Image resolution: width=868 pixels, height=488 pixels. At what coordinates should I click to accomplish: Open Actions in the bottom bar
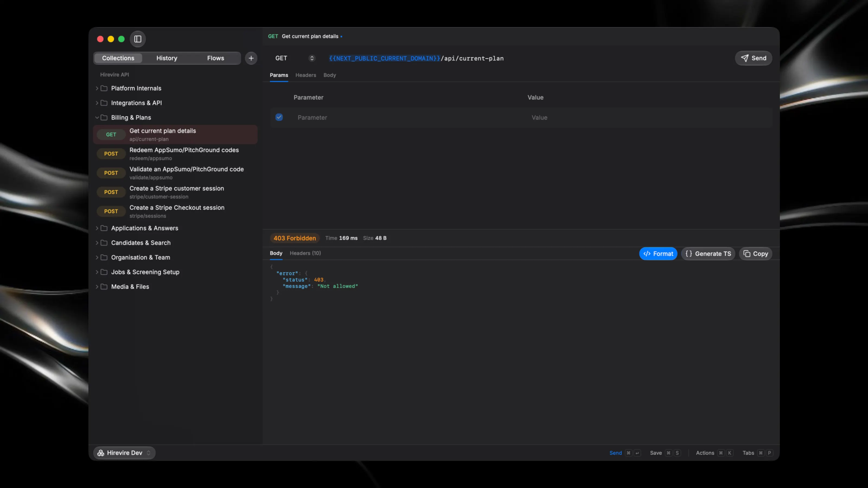(714, 453)
